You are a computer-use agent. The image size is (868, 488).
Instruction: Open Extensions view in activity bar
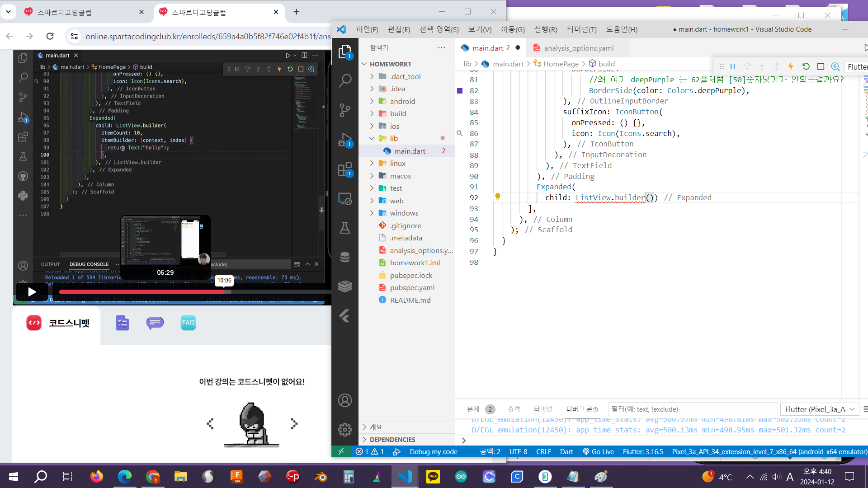345,169
